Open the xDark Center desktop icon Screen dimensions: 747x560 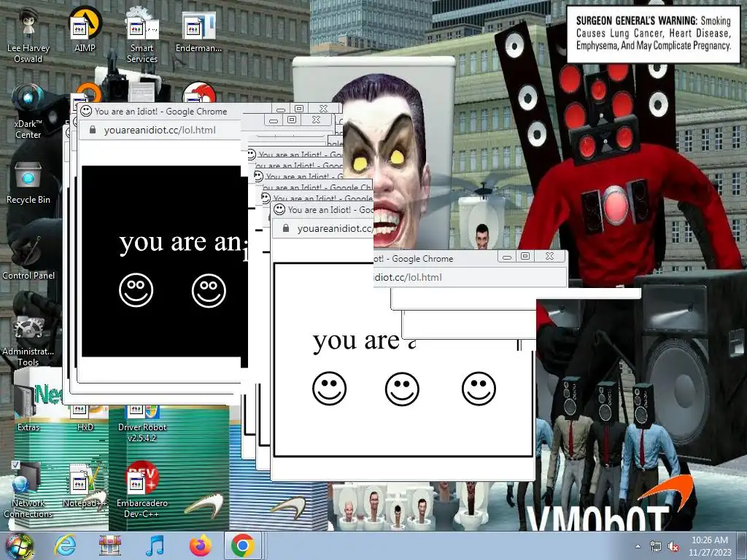[x=28, y=111]
